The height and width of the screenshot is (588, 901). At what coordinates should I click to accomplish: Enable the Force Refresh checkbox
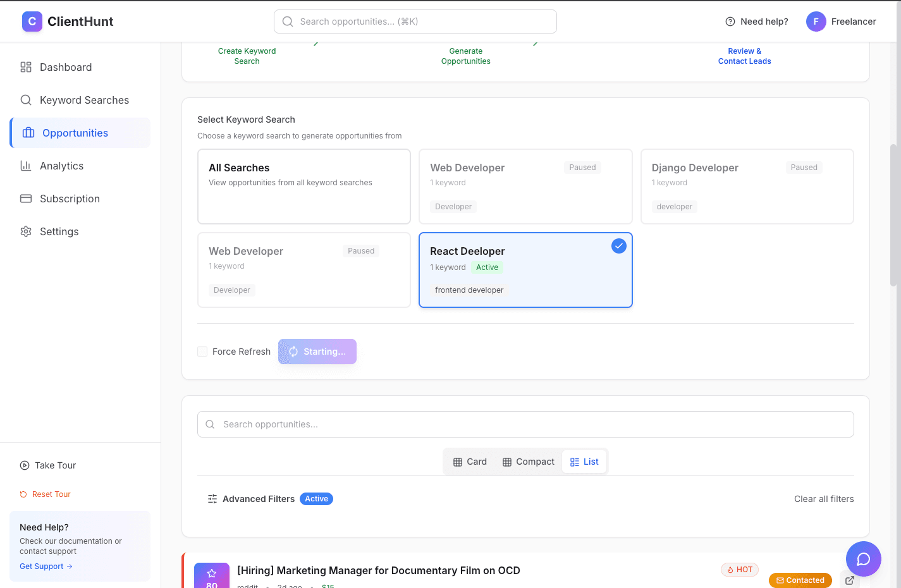pyautogui.click(x=202, y=351)
